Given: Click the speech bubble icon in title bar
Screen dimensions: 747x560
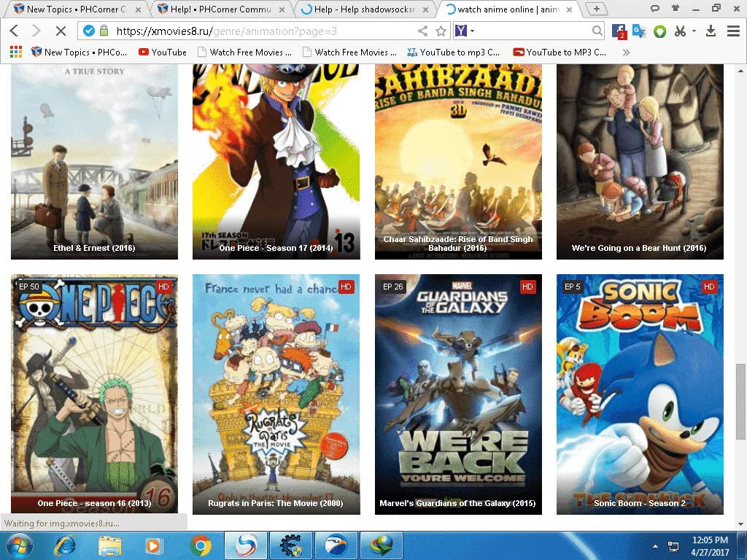Looking at the screenshot, I should pos(655,7).
